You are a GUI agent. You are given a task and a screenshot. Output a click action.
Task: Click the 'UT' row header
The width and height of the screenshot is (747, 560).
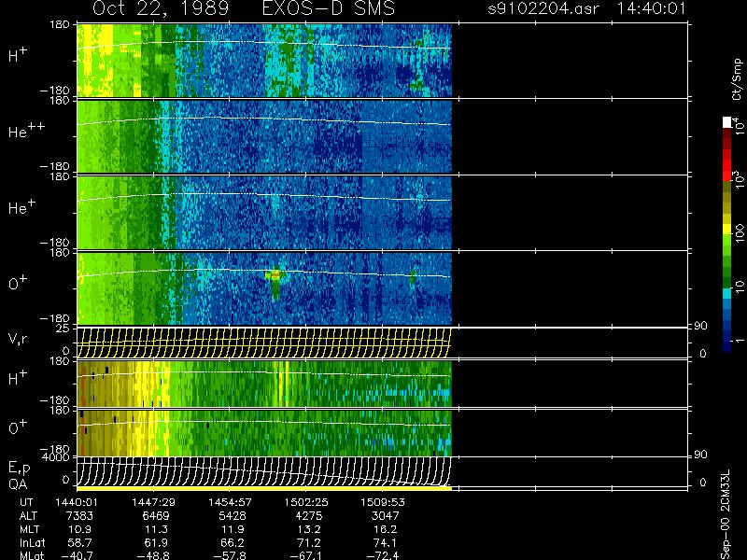tap(26, 502)
